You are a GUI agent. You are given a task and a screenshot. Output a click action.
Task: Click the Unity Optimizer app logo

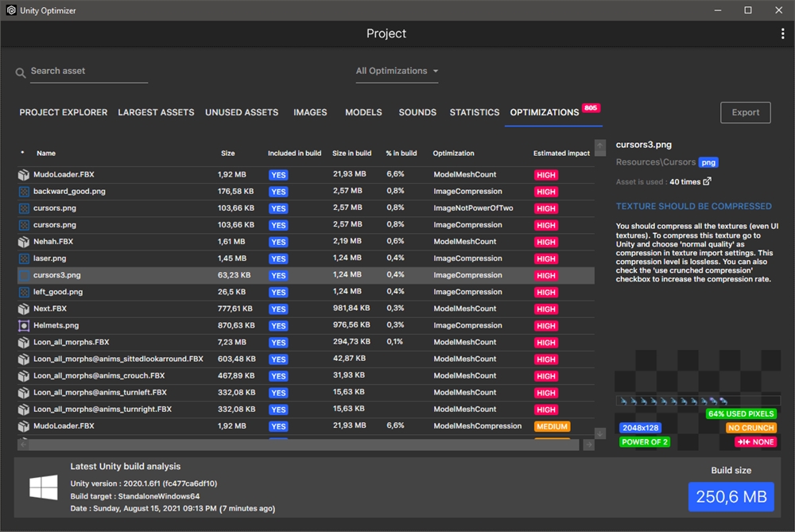(11, 10)
